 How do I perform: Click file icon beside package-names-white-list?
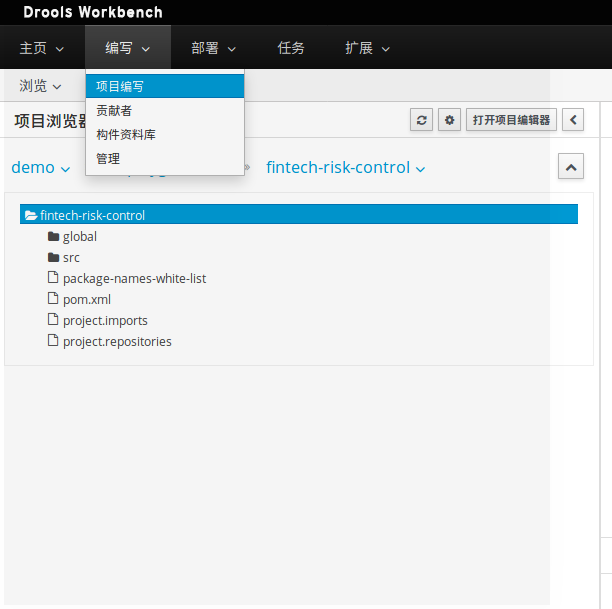coord(53,278)
